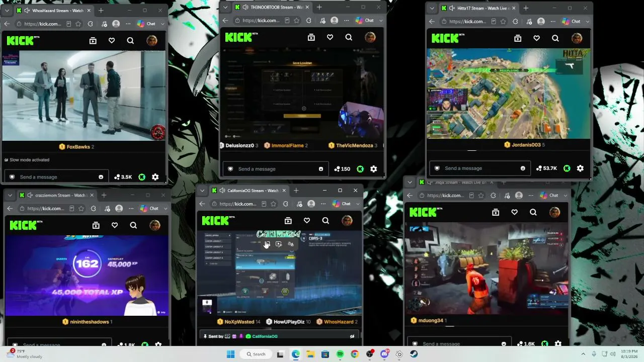644x362 pixels.
Task: Open the Browse icon in the CaliforniaOG window
Action: [x=288, y=220]
